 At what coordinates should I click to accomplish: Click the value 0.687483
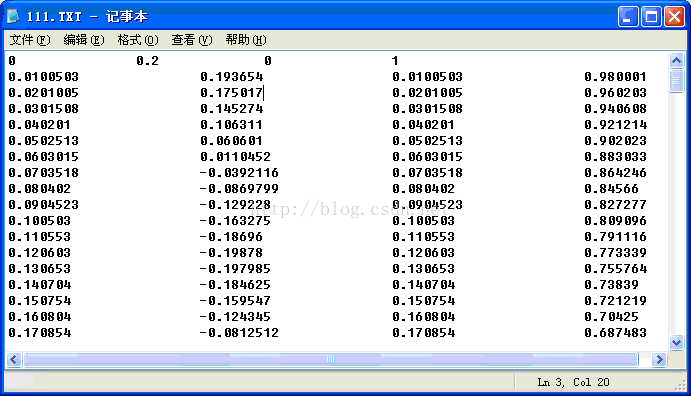point(616,333)
